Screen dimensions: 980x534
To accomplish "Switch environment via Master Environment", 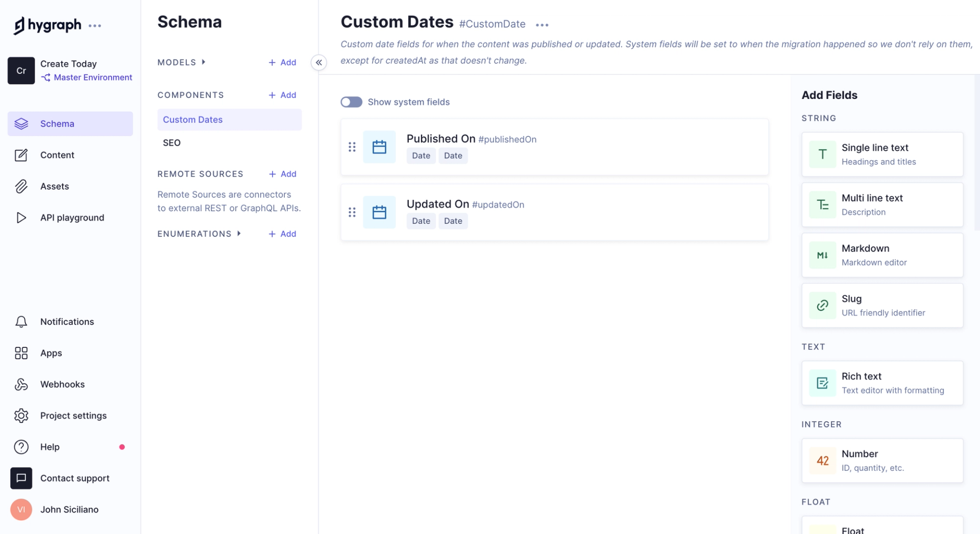I will click(87, 78).
